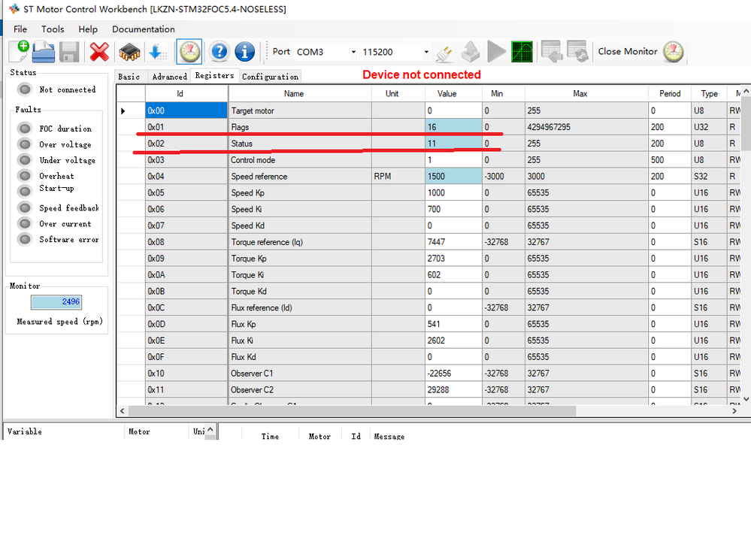Start the motor with the play icon
The image size is (751, 560).
(x=496, y=52)
